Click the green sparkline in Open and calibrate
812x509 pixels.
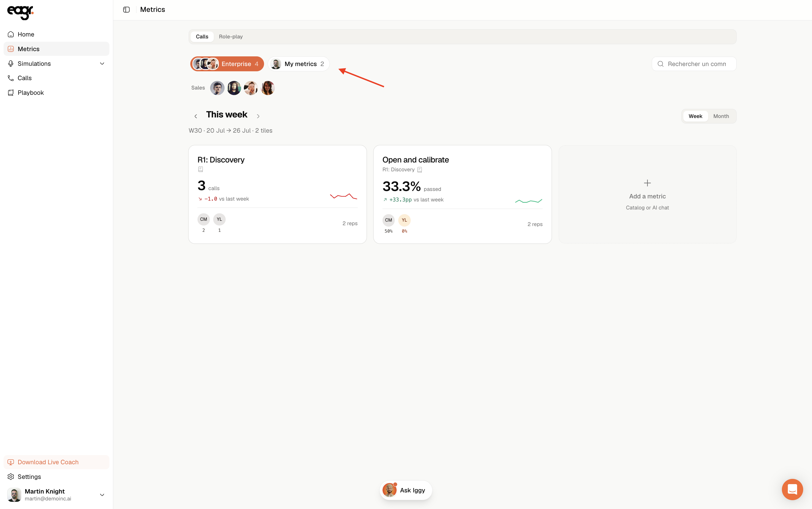[x=528, y=201]
